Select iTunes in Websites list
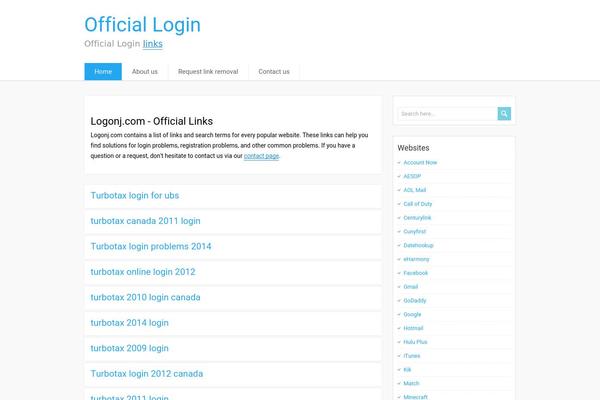 click(412, 356)
